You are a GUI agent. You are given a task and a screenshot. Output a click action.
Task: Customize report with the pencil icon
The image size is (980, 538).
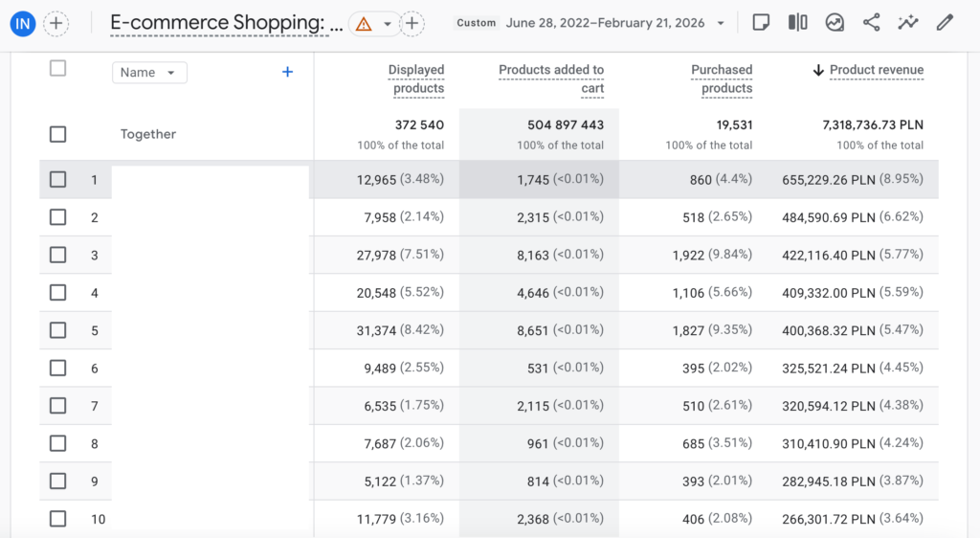pos(945,23)
